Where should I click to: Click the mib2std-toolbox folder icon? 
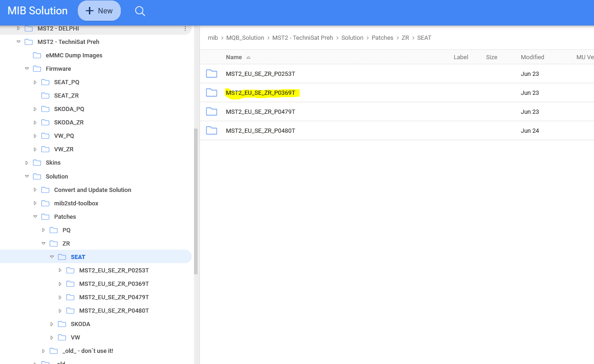[x=45, y=204]
